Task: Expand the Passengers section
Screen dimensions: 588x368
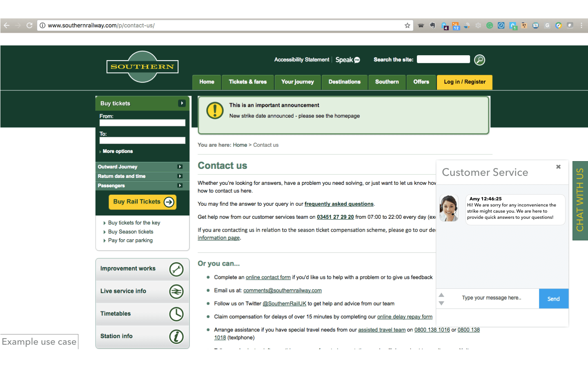Action: pyautogui.click(x=142, y=186)
